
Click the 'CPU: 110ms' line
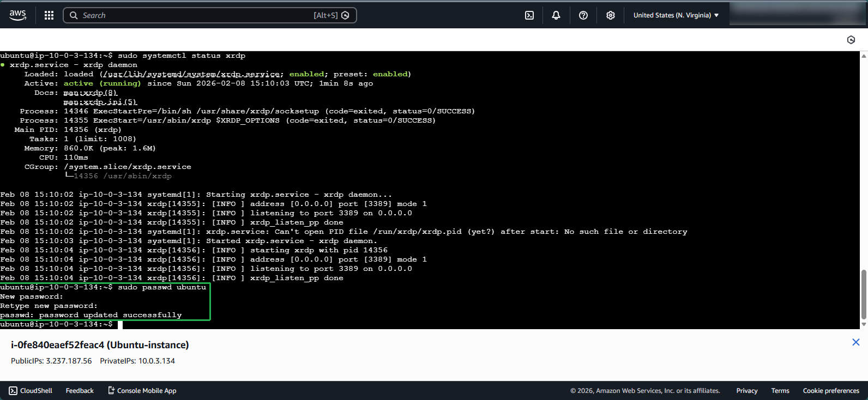63,157
